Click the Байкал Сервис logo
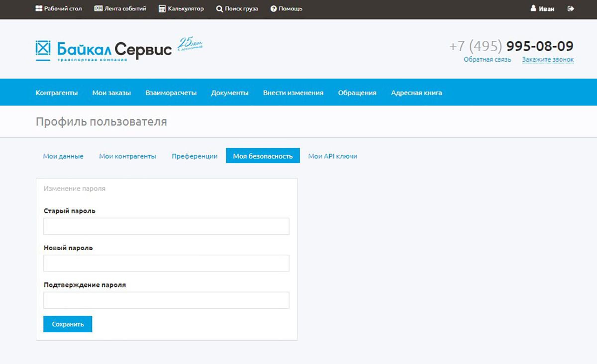Screen dimensions: 597x364 pos(103,50)
